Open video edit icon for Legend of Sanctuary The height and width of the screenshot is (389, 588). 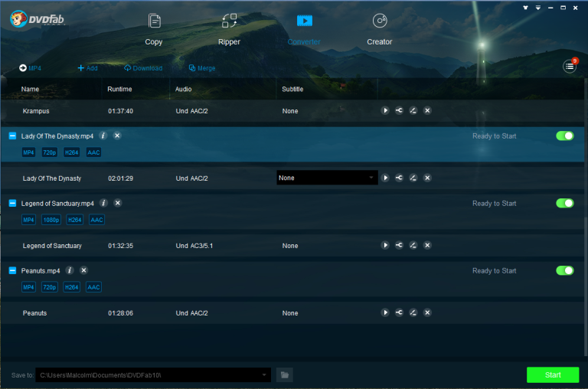(413, 245)
